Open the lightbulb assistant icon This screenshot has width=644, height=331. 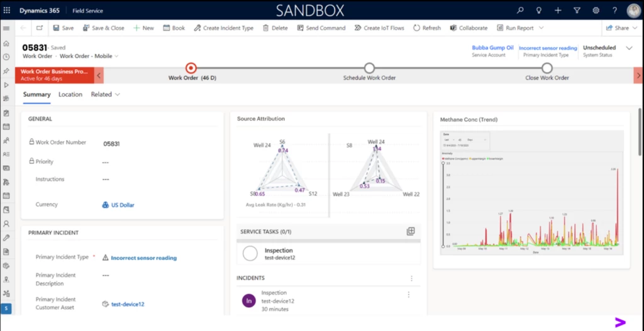[539, 10]
